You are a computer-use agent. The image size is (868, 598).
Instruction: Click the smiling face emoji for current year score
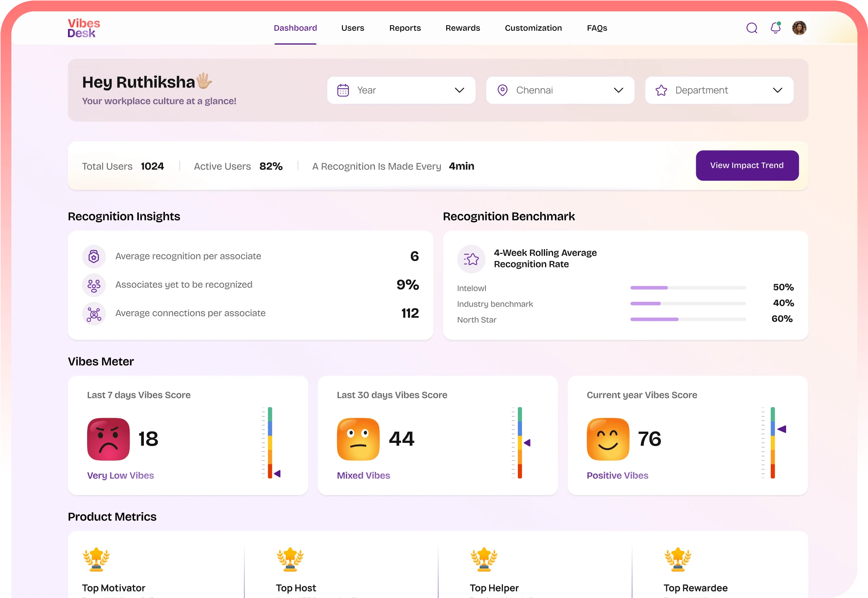tap(608, 439)
